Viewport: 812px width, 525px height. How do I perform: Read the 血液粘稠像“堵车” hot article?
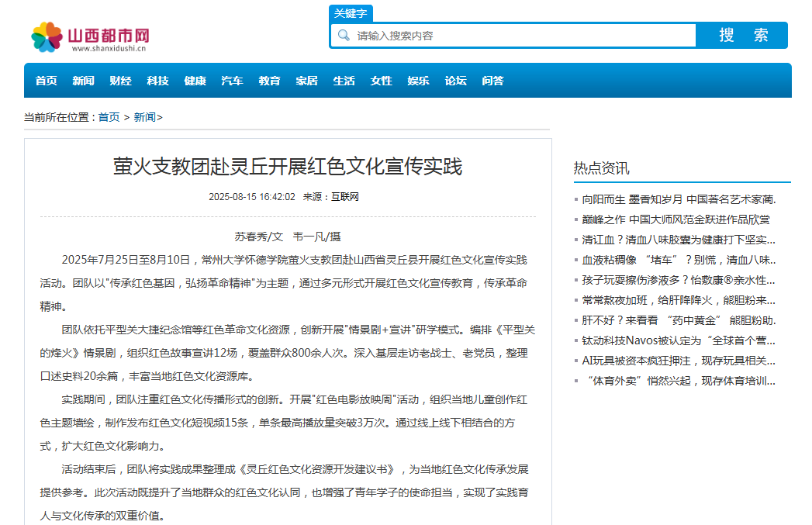[x=679, y=260]
